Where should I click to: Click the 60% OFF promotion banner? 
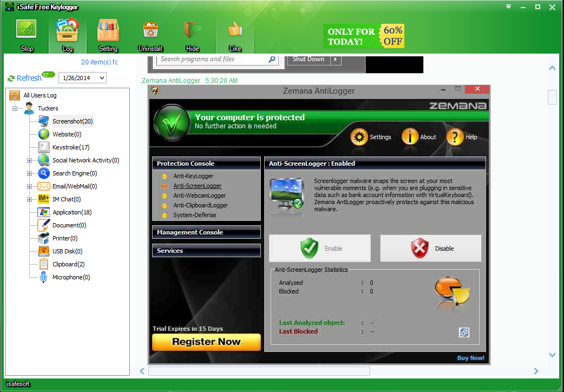[x=364, y=36]
